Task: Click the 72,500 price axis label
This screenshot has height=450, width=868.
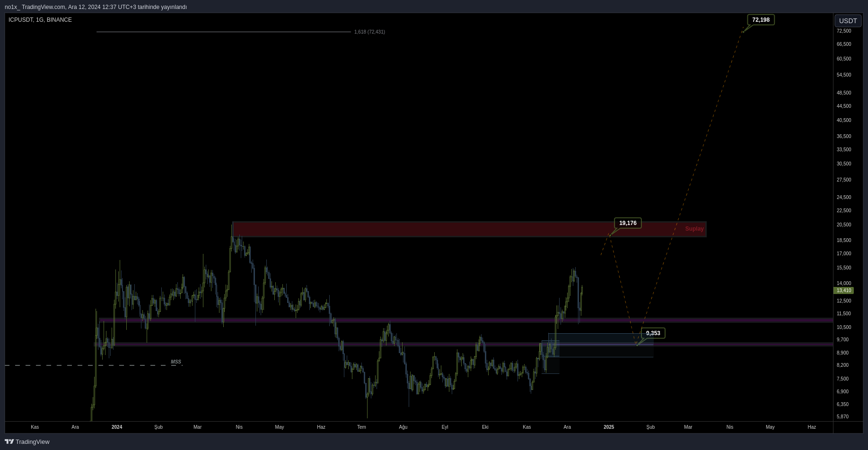Action: [x=843, y=31]
